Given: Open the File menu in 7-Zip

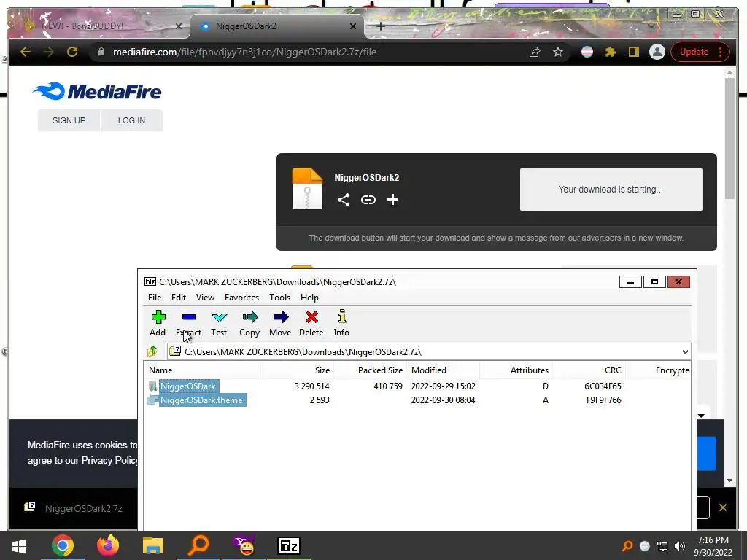Looking at the screenshot, I should (x=155, y=297).
